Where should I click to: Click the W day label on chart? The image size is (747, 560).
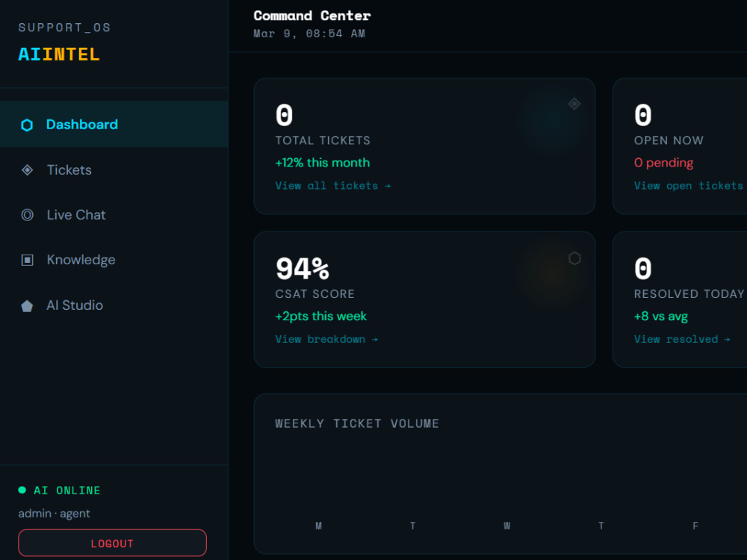pyautogui.click(x=507, y=526)
